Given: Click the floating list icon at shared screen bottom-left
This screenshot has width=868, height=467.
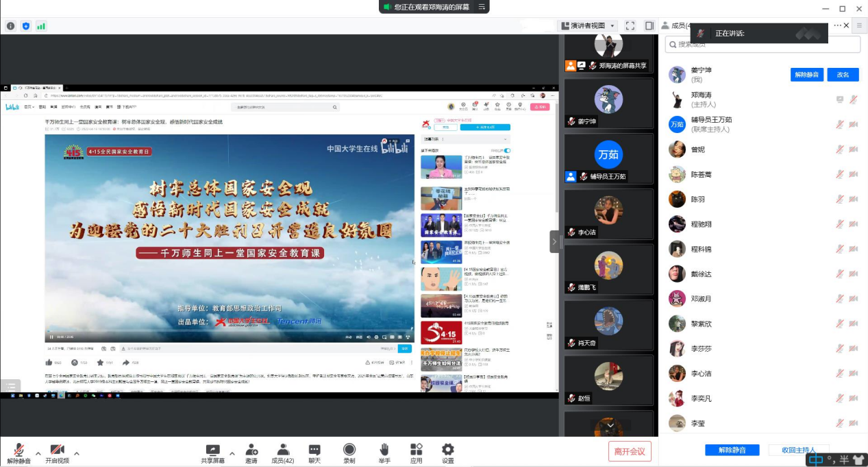Looking at the screenshot, I should pyautogui.click(x=10, y=386).
